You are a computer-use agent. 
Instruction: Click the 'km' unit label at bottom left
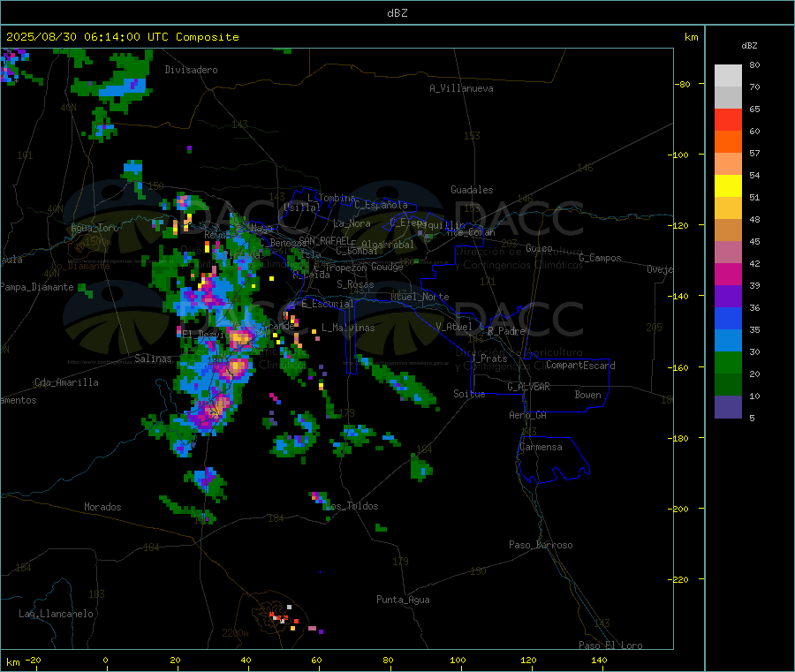(12, 662)
